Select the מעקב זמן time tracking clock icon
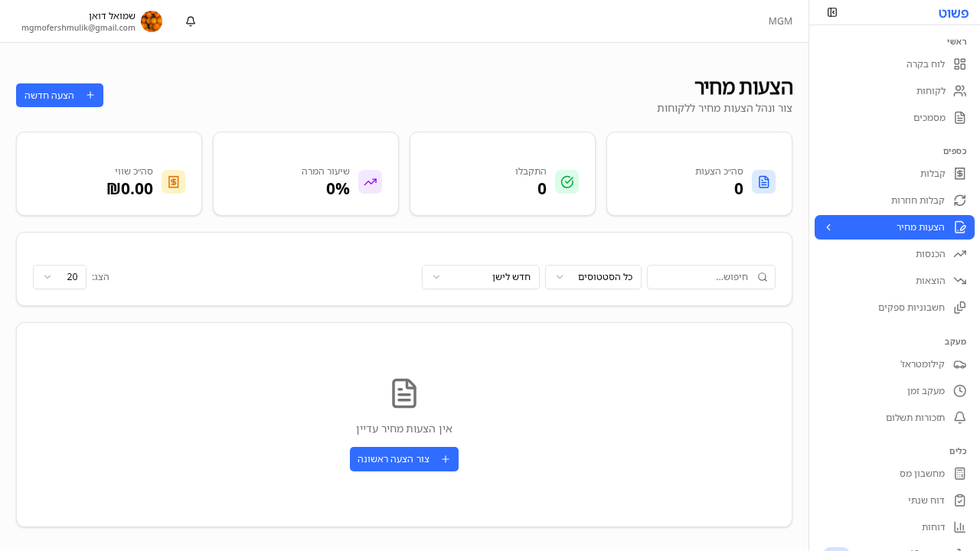 959,391
